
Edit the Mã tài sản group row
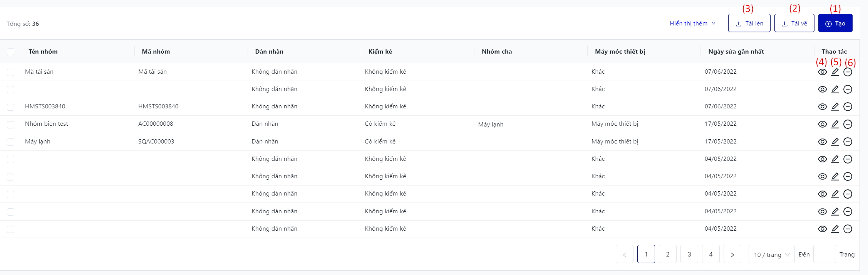(x=835, y=72)
